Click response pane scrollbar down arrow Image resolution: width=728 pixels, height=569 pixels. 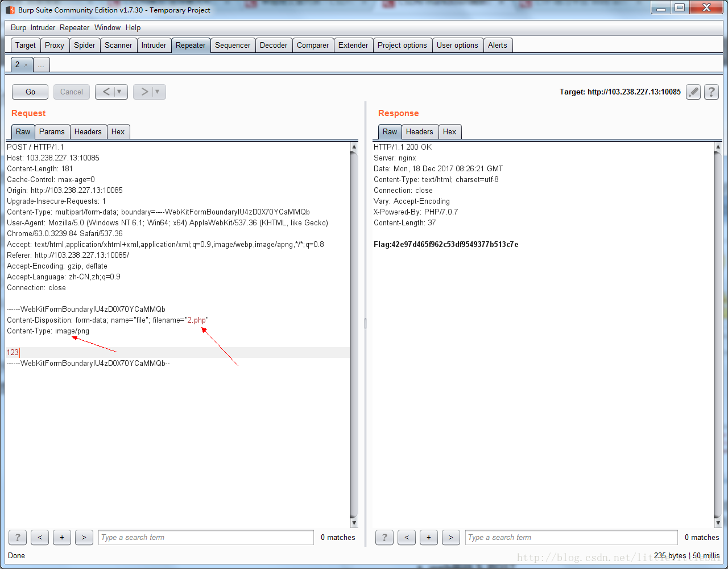point(718,522)
